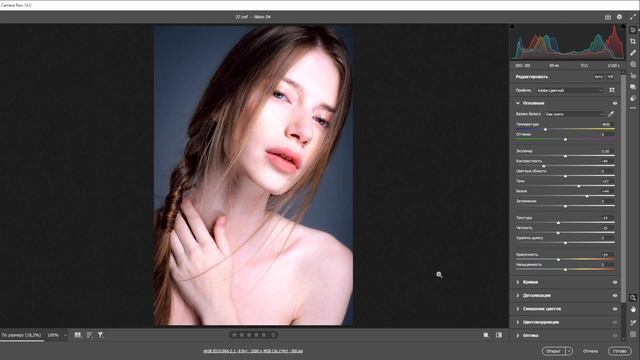Open the filter funnel icon
The image size is (640, 360).
coord(100,335)
